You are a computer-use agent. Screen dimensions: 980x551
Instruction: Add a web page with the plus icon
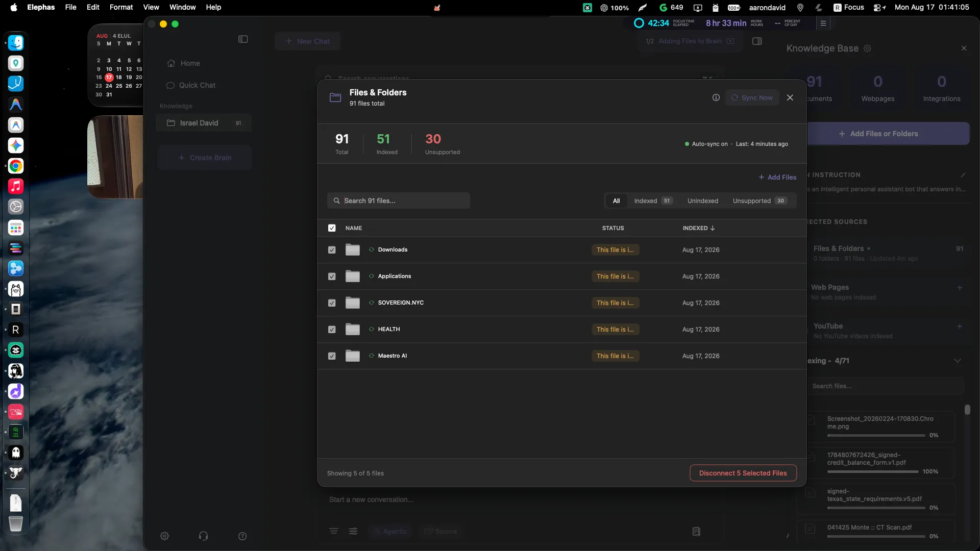point(960,288)
